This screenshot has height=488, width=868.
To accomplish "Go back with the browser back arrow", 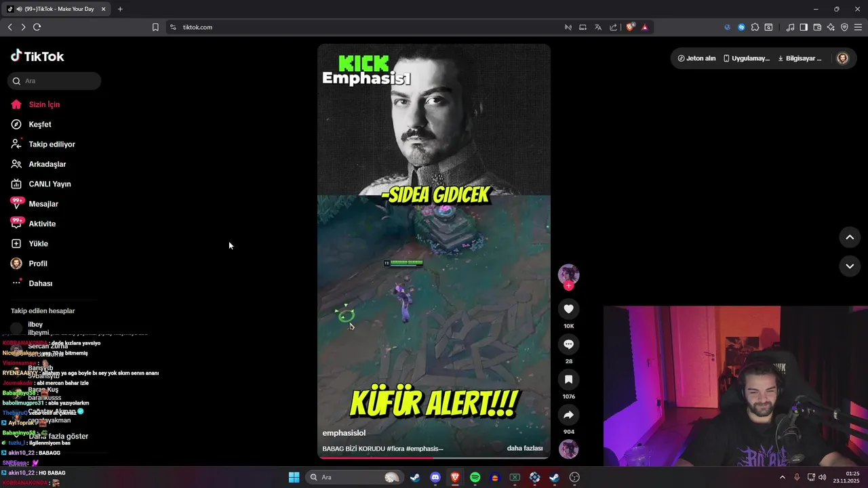I will tap(10, 27).
